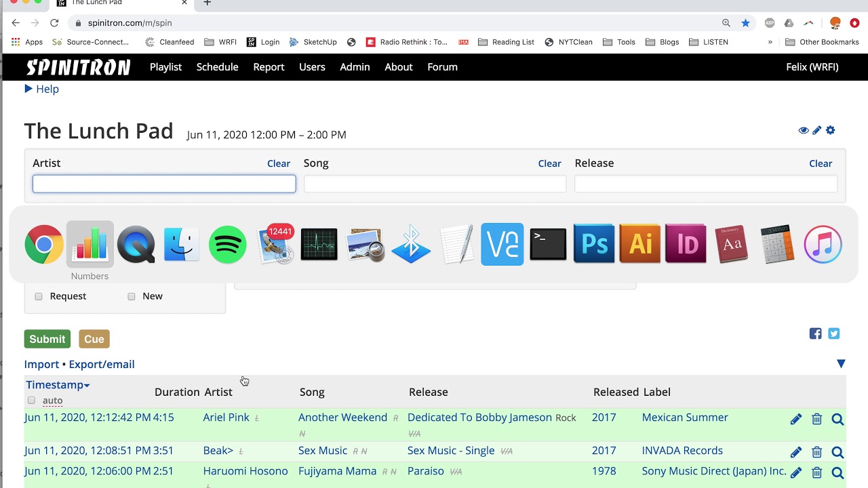Check the Request checkbox
Screen dimensions: 868x488
pos(39,296)
